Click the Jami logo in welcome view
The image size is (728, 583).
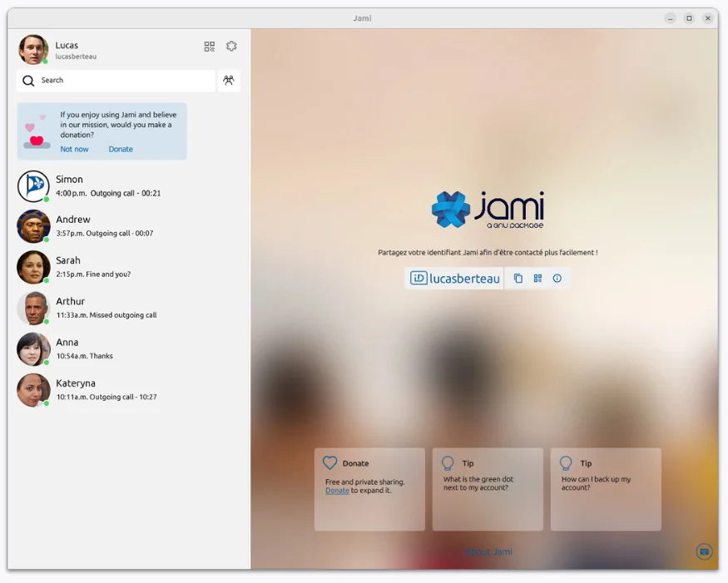pos(488,210)
